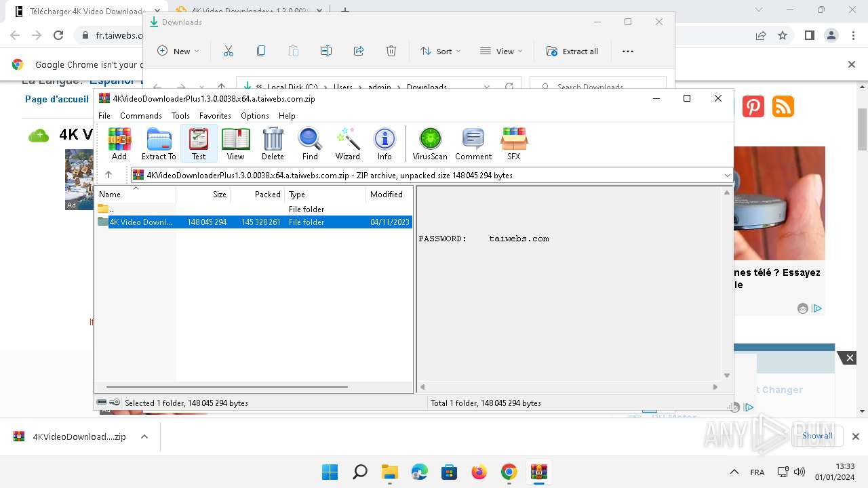
Task: Click Extract all in Explorer
Action: coord(572,51)
